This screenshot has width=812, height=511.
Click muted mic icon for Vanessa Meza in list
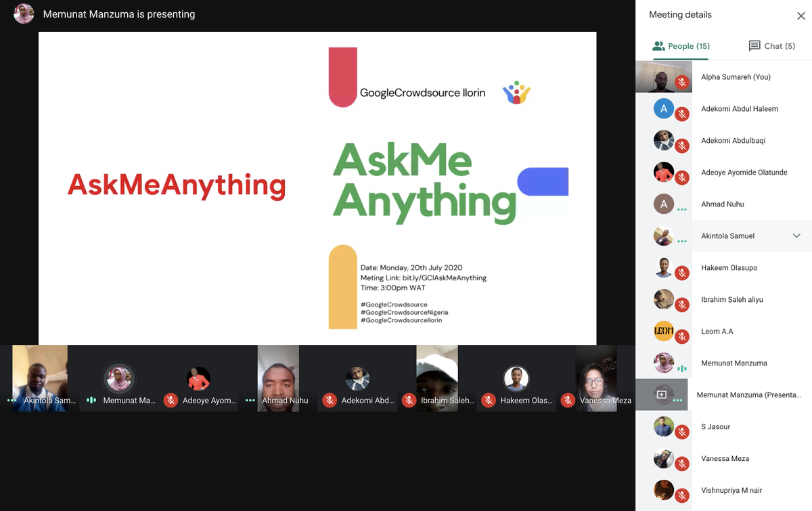click(x=682, y=464)
